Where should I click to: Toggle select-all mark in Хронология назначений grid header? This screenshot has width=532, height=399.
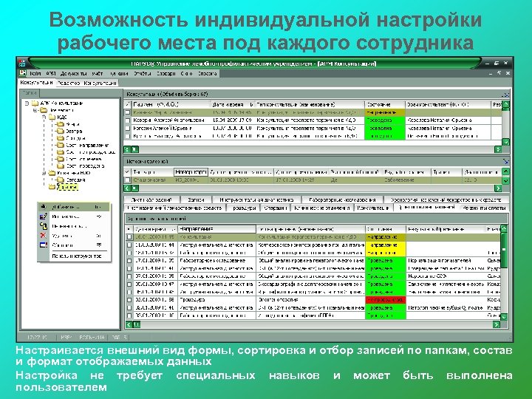point(129,229)
